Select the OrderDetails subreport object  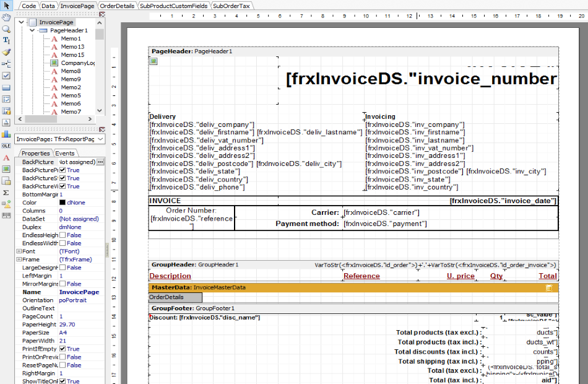175,297
